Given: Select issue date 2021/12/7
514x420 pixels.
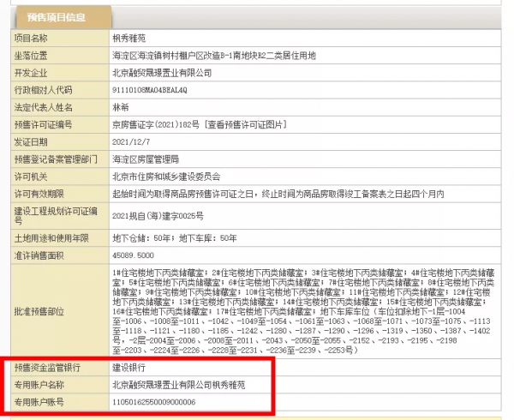Looking at the screenshot, I should 131,142.
